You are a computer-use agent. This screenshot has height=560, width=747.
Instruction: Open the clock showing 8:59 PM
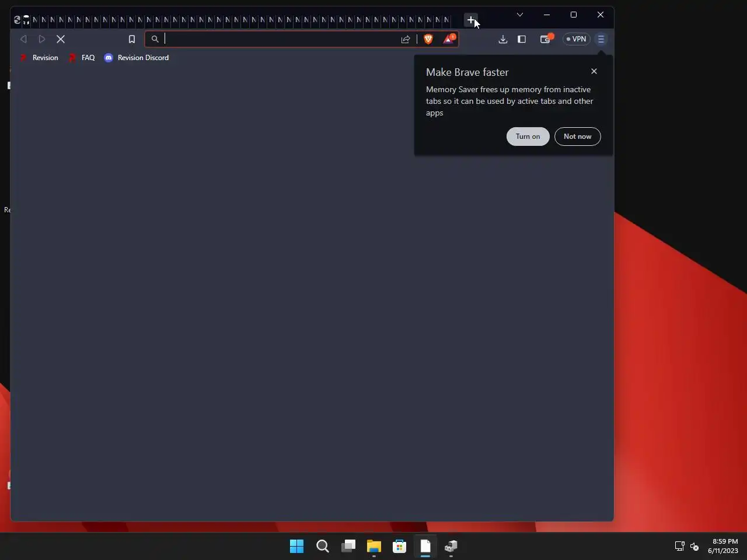point(723,546)
